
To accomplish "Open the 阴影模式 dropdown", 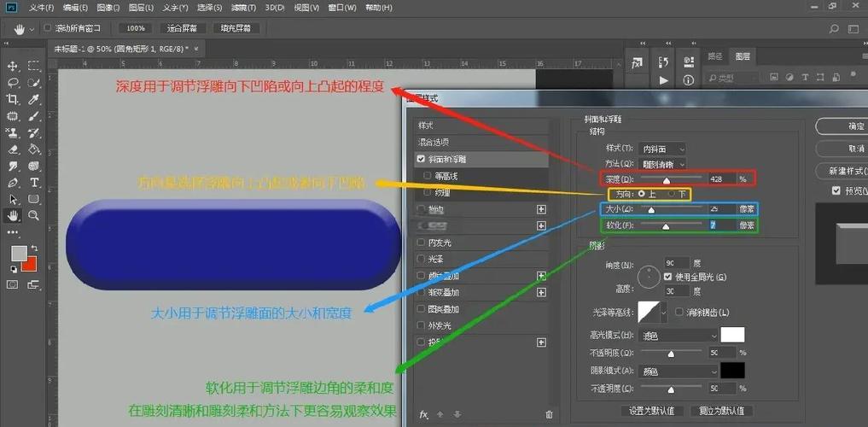I will (679, 371).
